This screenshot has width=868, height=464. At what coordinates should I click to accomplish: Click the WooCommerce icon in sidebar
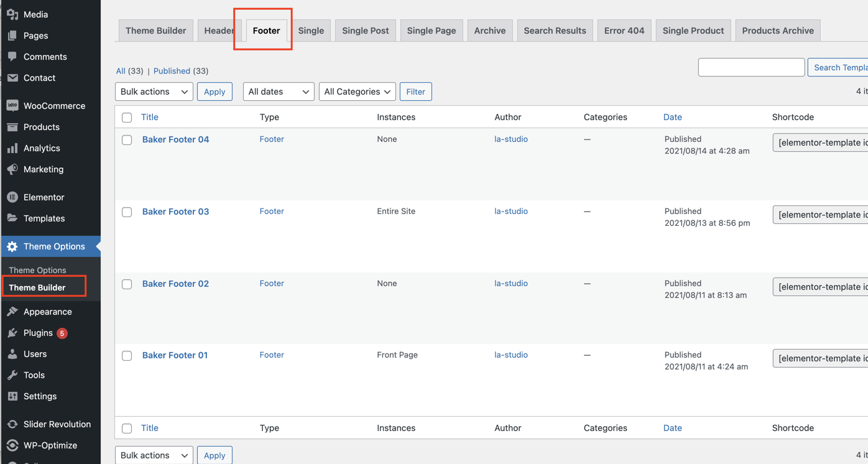pyautogui.click(x=12, y=106)
